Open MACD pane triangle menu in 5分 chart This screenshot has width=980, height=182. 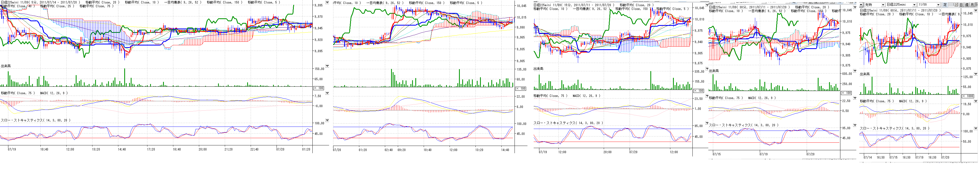[327, 93]
